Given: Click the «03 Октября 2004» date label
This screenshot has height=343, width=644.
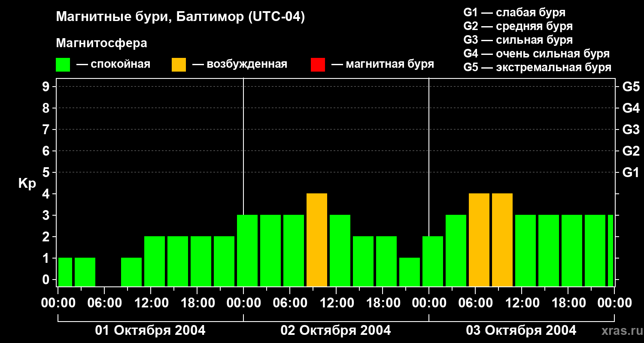Looking at the screenshot, I should coord(521,331).
